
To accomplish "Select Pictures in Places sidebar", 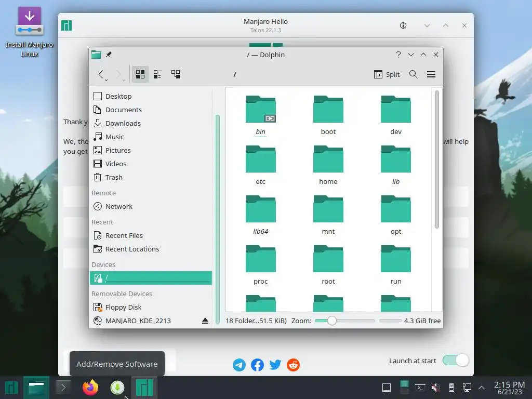I will point(151,150).
